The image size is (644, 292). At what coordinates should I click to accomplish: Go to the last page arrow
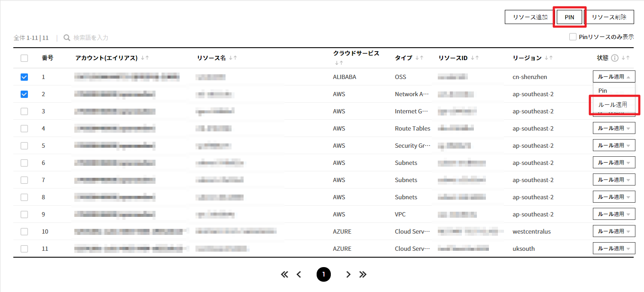pyautogui.click(x=363, y=274)
